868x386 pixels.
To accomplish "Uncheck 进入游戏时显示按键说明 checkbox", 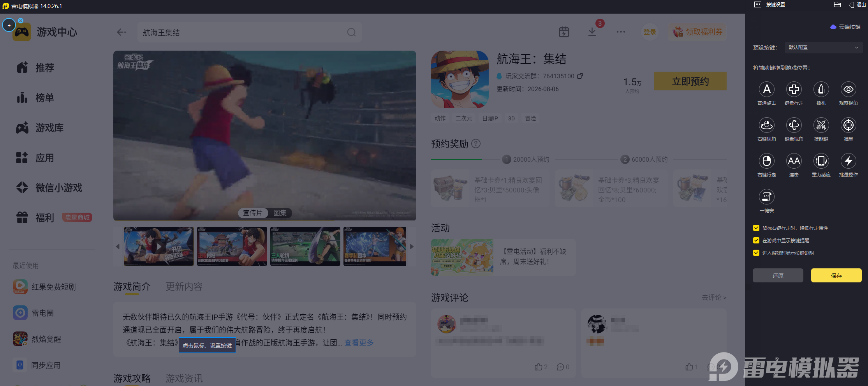I will click(x=756, y=253).
